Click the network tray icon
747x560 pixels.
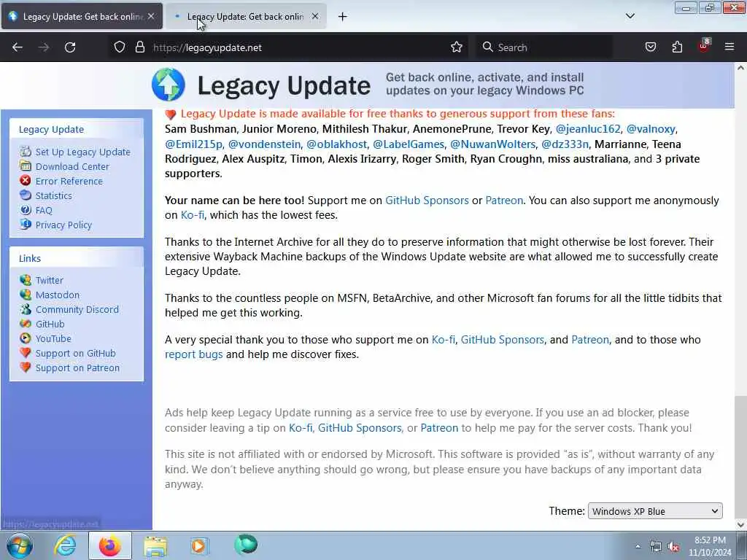[x=656, y=547]
